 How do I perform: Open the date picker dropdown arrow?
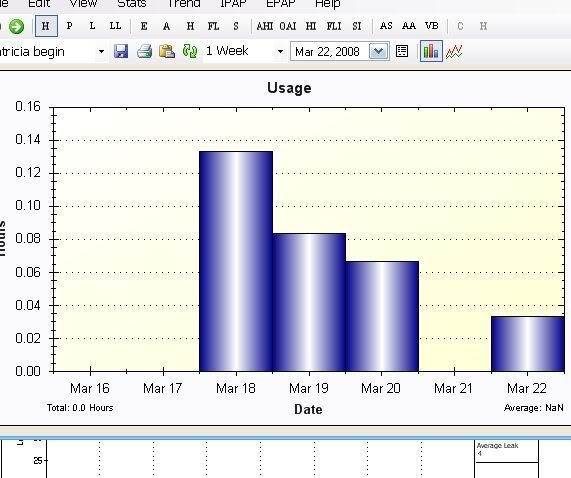(x=378, y=51)
